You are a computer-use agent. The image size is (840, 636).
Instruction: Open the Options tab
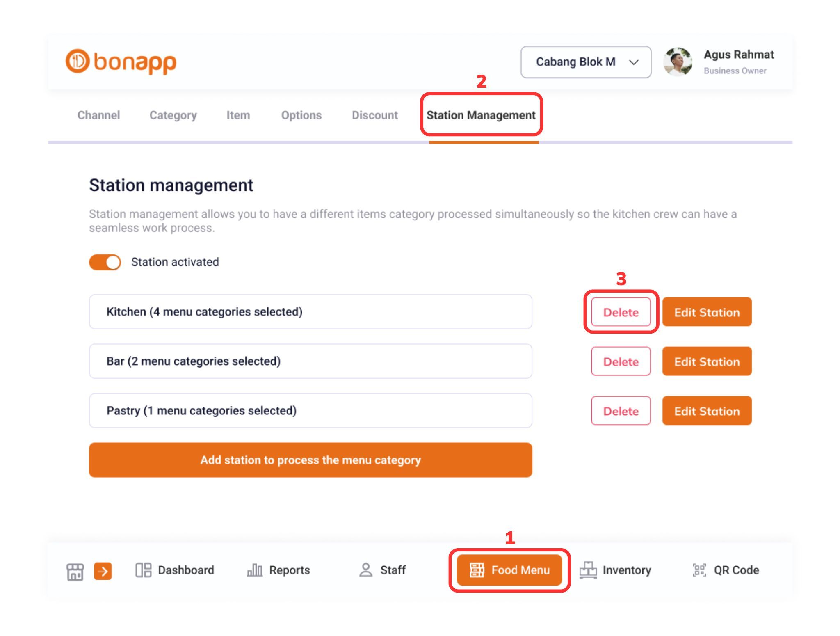point(301,115)
